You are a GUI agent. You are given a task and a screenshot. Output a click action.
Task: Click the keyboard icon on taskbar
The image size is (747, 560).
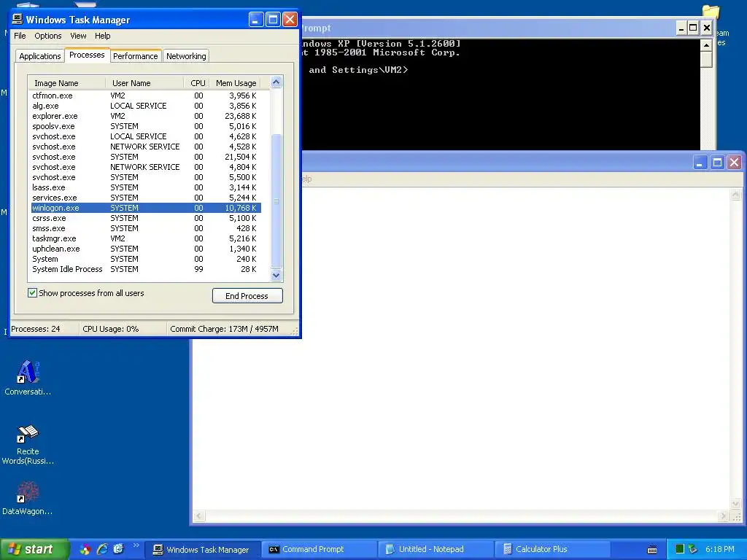(652, 550)
